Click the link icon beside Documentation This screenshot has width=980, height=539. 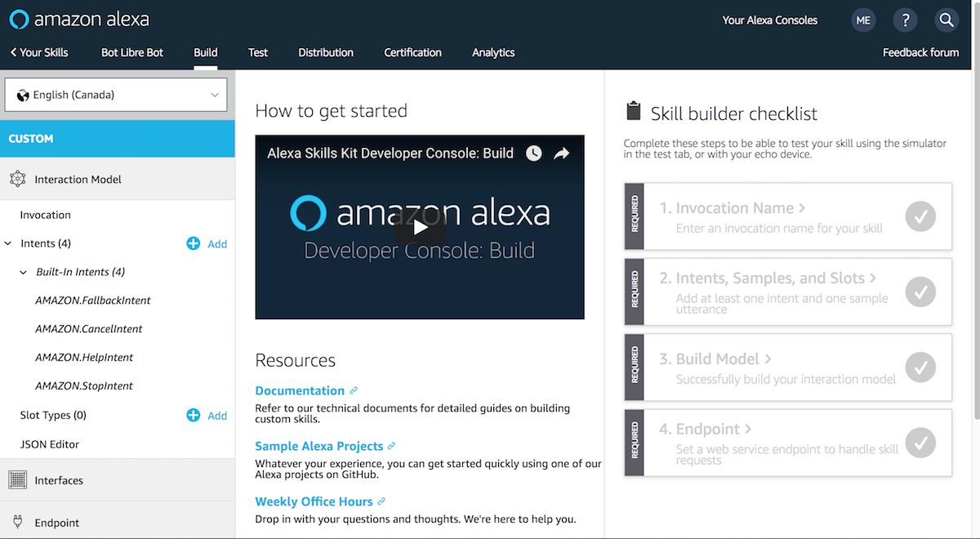tap(354, 390)
